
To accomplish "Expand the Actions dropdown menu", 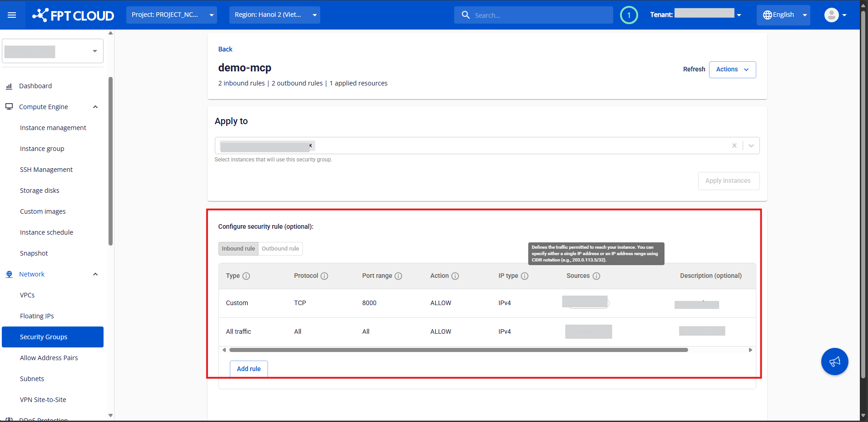I will click(x=732, y=70).
